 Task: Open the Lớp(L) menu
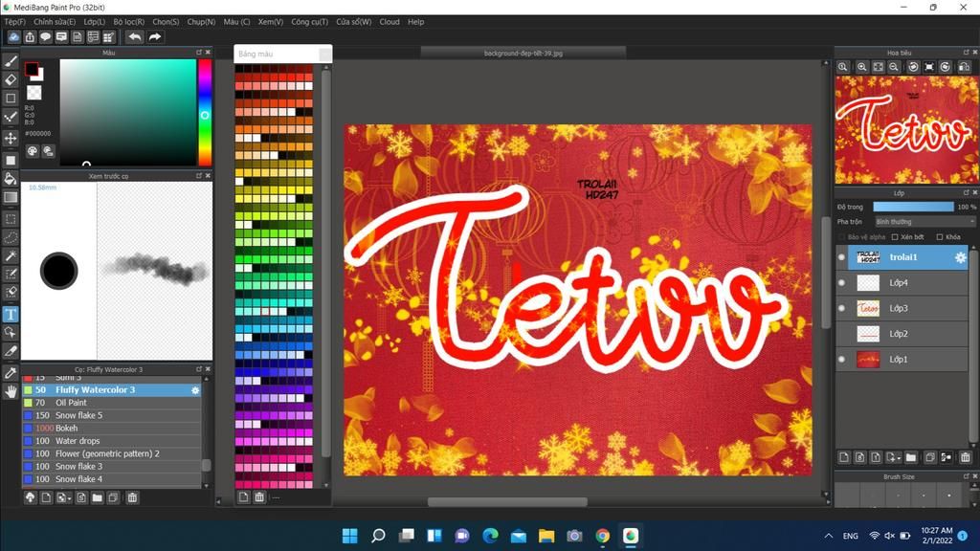95,22
